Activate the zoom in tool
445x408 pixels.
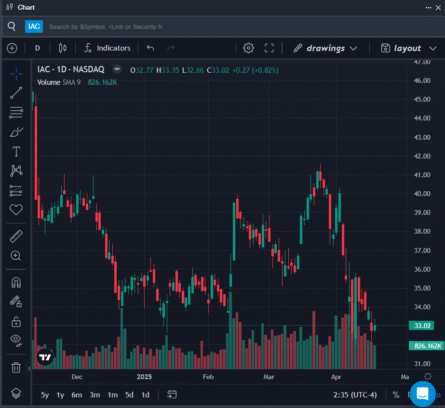[x=16, y=256]
